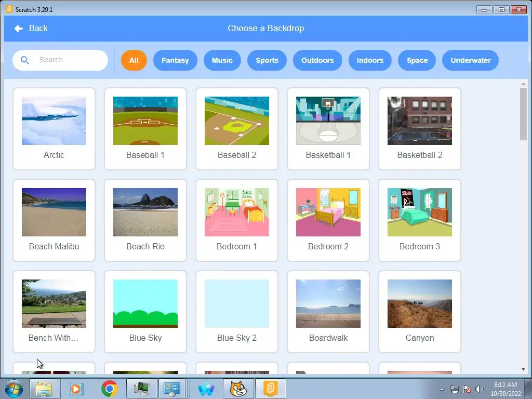The width and height of the screenshot is (532, 399).
Task: Click the "Baseball 1" label text
Action: (145, 155)
